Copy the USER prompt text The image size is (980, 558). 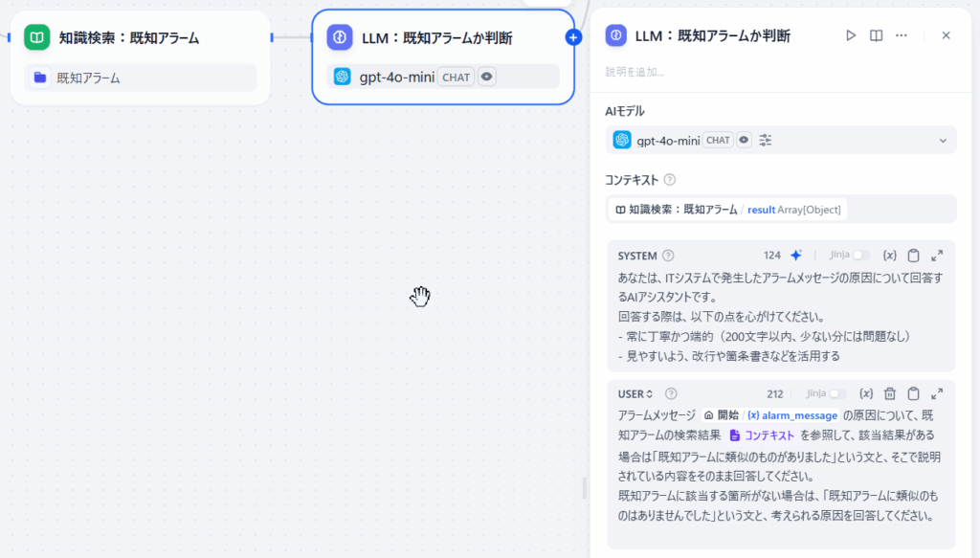click(914, 393)
